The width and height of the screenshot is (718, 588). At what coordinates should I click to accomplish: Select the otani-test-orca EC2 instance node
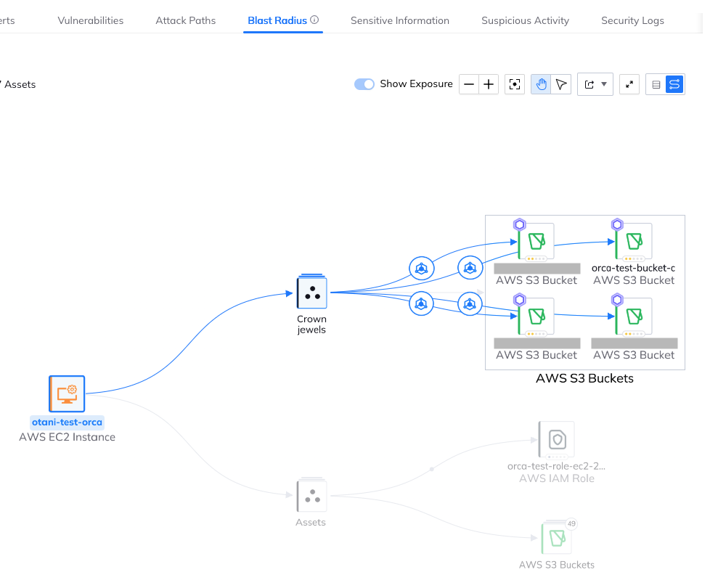click(67, 394)
